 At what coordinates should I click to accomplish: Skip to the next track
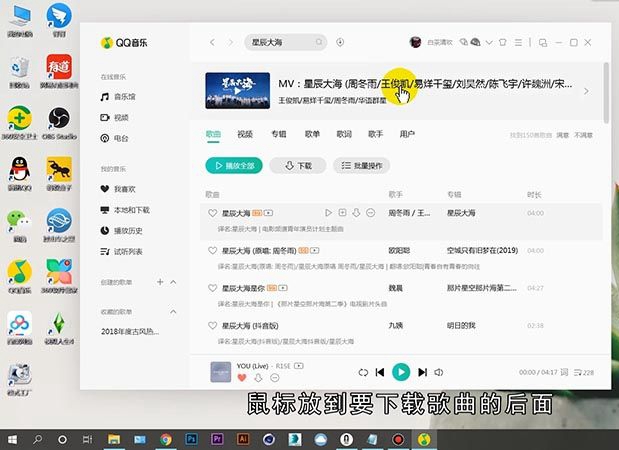pyautogui.click(x=422, y=372)
